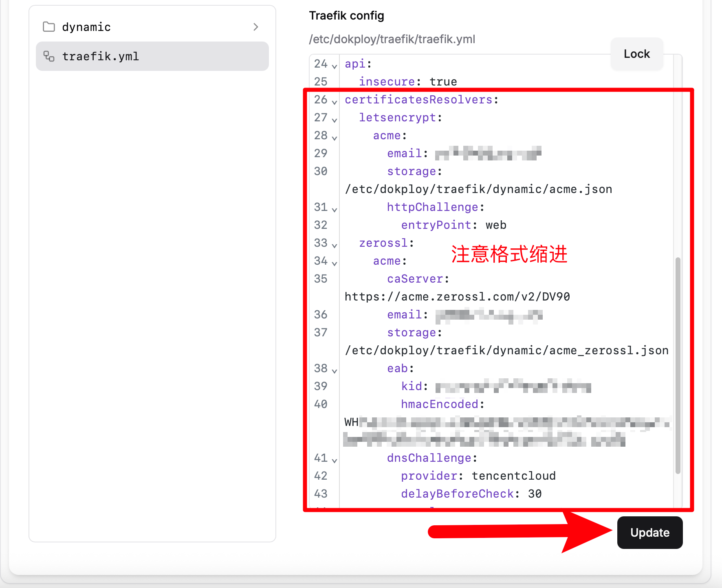Viewport: 722px width, 588px height.
Task: Click the file icon next to traefik.yml
Action: click(x=49, y=56)
